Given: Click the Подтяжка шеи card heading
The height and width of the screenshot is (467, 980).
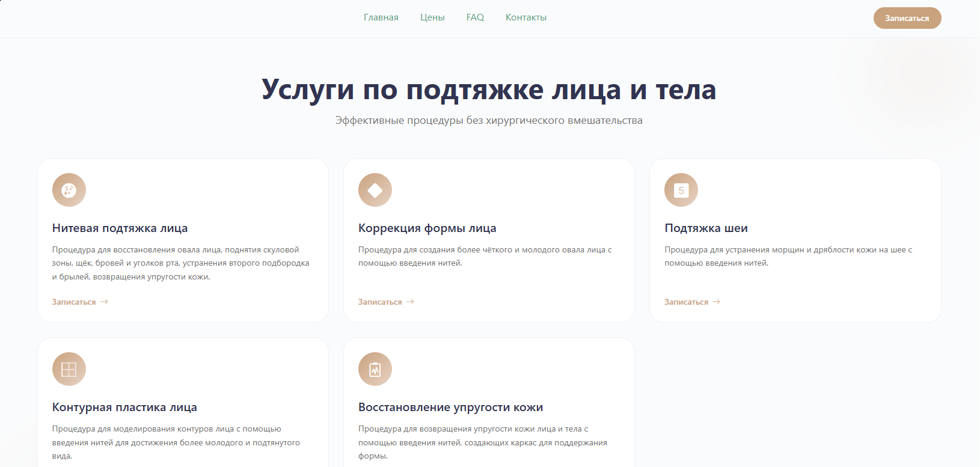Looking at the screenshot, I should pyautogui.click(x=706, y=228).
